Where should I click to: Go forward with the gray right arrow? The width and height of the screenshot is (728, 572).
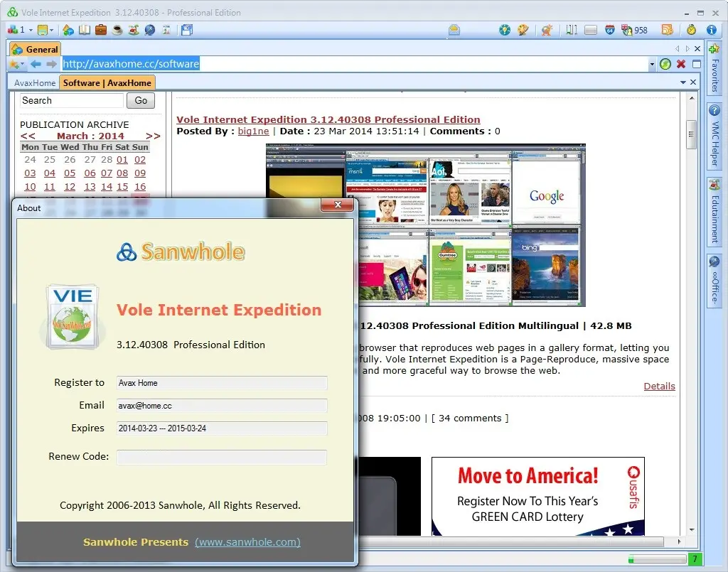point(51,64)
